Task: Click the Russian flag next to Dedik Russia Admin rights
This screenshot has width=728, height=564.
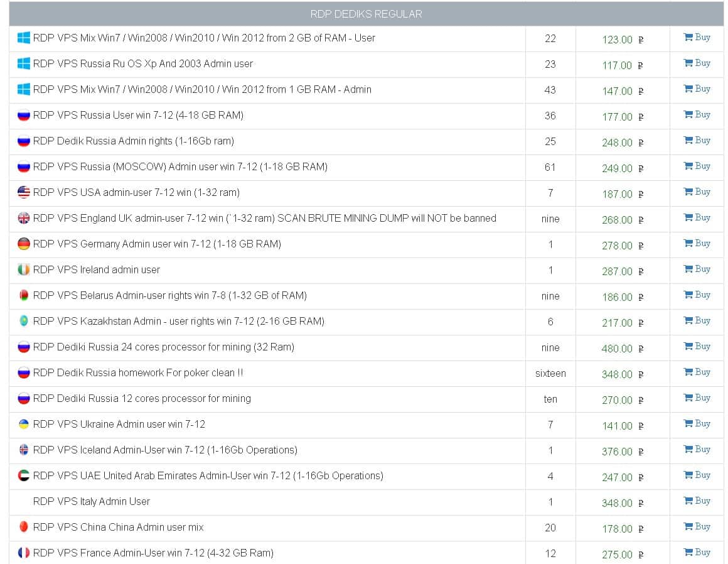Action: pyautogui.click(x=24, y=141)
